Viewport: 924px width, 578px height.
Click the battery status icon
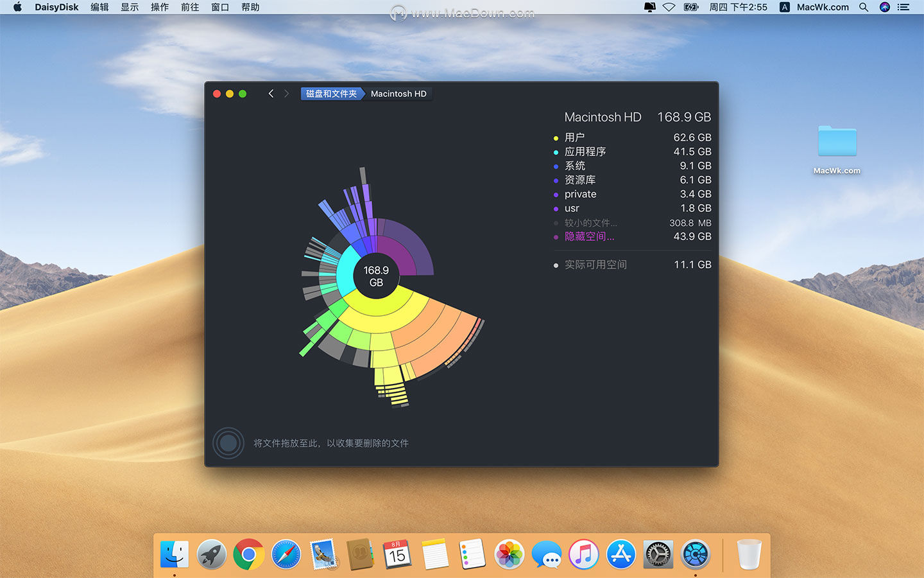coord(691,7)
